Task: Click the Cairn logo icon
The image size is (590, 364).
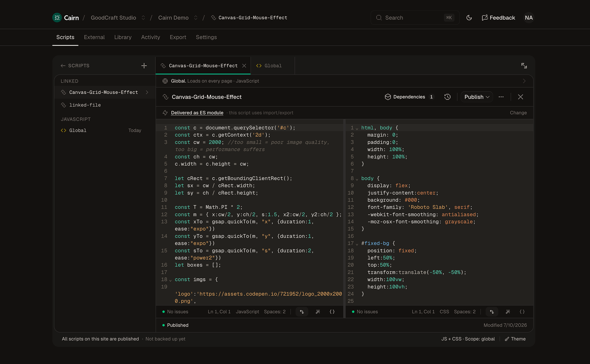Action: pos(57,18)
